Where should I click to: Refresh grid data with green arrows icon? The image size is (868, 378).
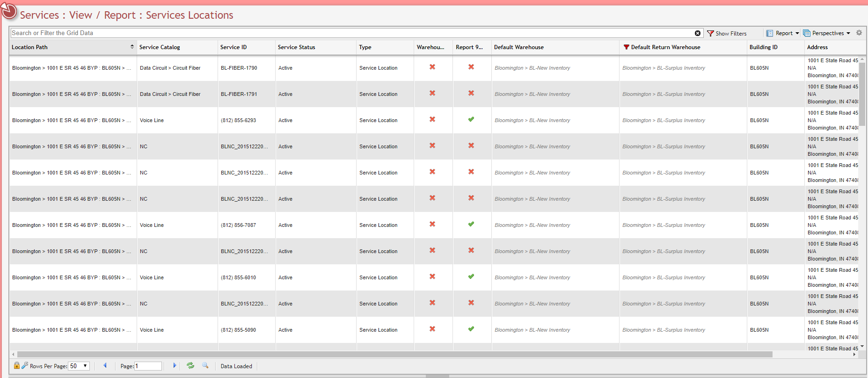click(x=190, y=365)
